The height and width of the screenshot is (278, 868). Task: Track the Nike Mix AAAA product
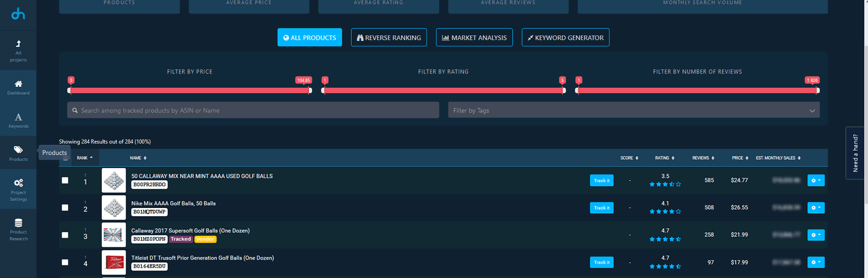tap(602, 207)
